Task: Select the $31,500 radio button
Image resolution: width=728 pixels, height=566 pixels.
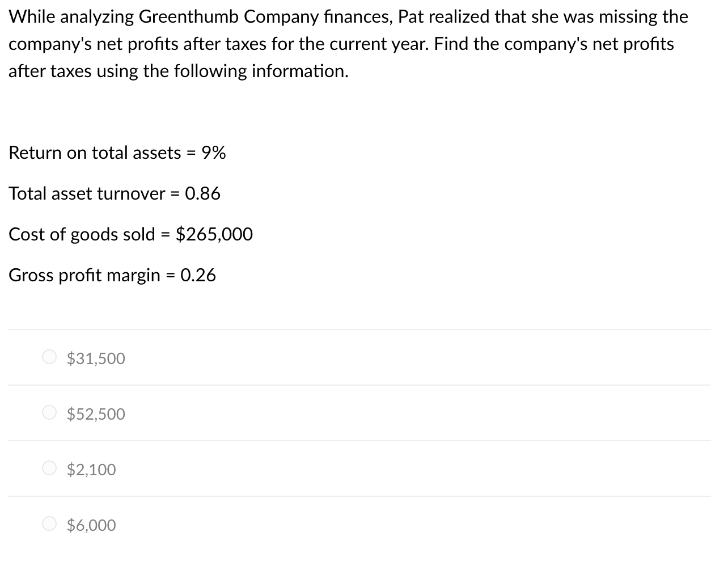Action: point(49,357)
